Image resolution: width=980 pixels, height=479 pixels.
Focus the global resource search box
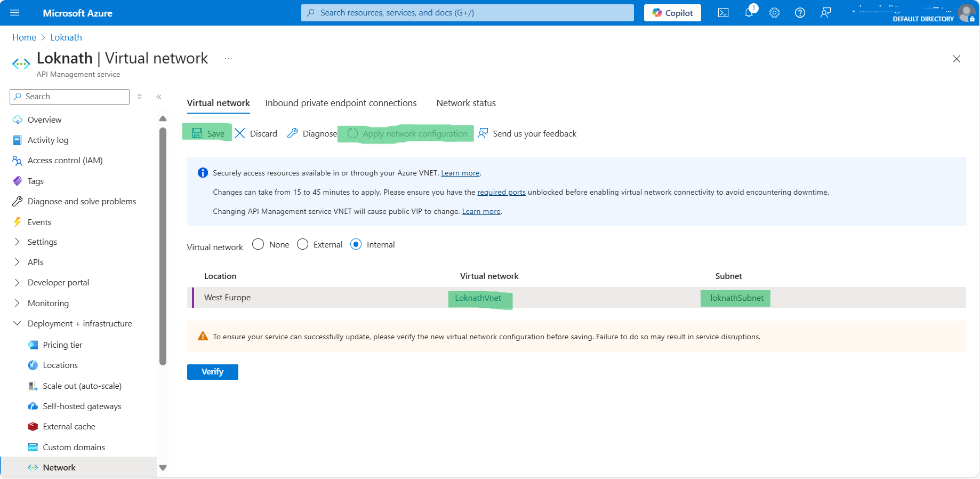click(x=468, y=13)
